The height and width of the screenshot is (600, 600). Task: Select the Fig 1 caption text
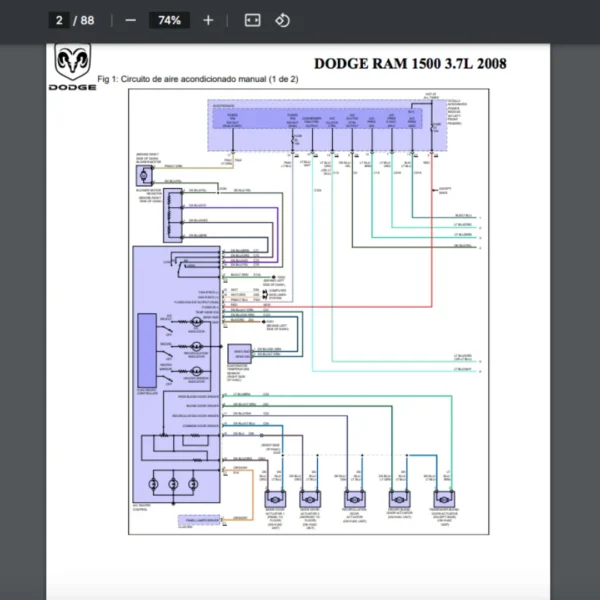pyautogui.click(x=198, y=79)
